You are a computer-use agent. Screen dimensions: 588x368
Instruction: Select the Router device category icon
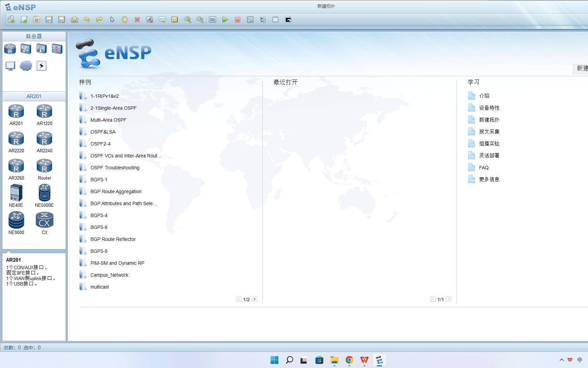10,49
